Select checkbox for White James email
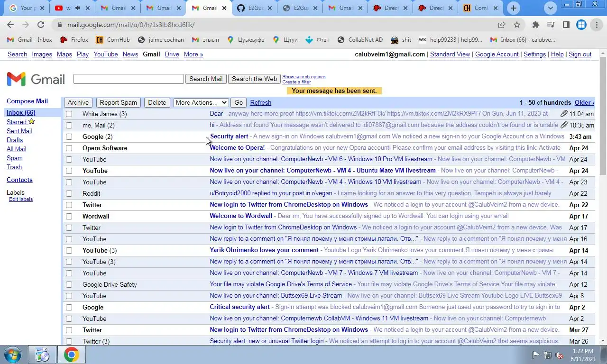 pos(69,114)
